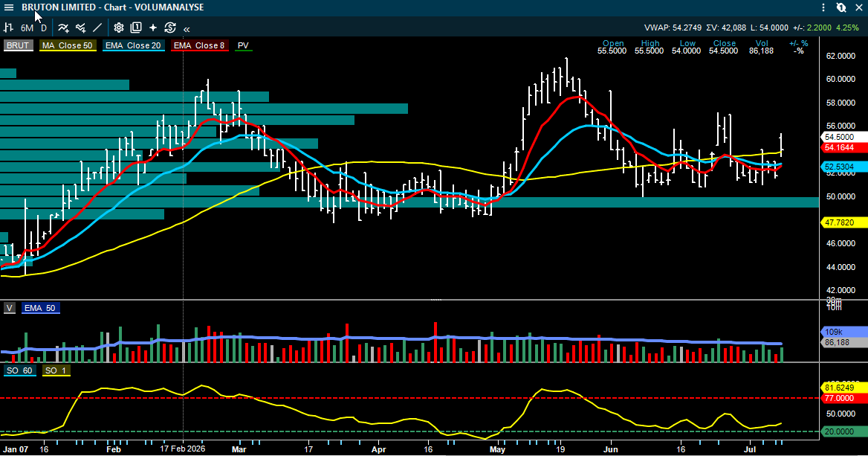Click the ΣV: 42,088 cumulative volume

click(726, 28)
